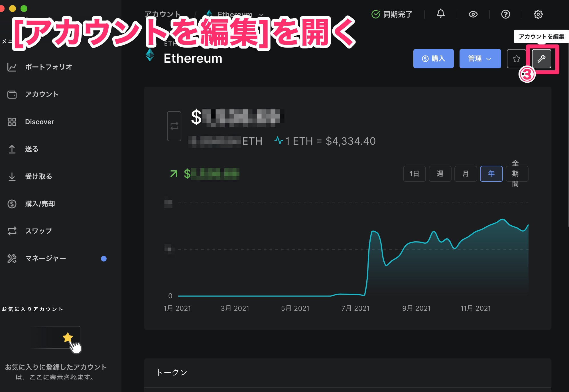Viewport: 569px width, 392px height.
Task: Select the 月 chart range
Action: pyautogui.click(x=466, y=174)
